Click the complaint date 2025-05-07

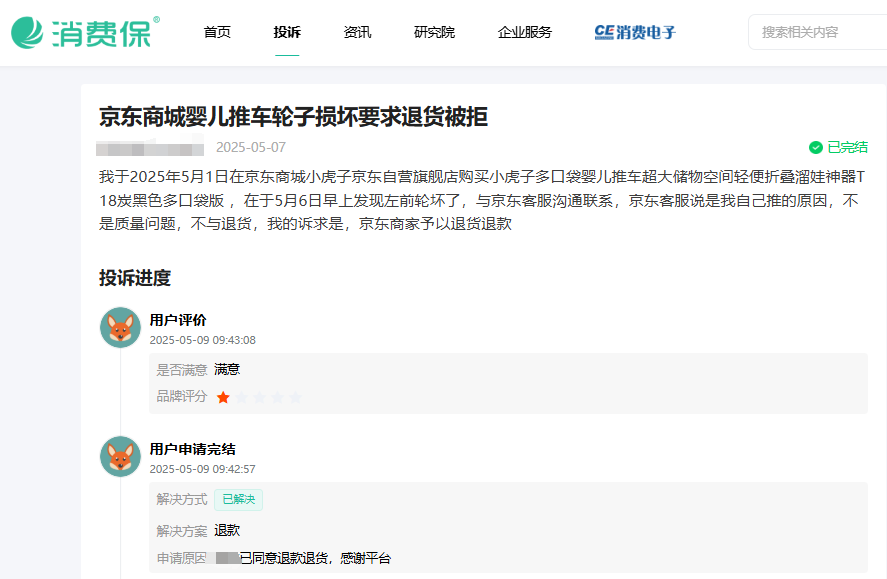(x=251, y=148)
